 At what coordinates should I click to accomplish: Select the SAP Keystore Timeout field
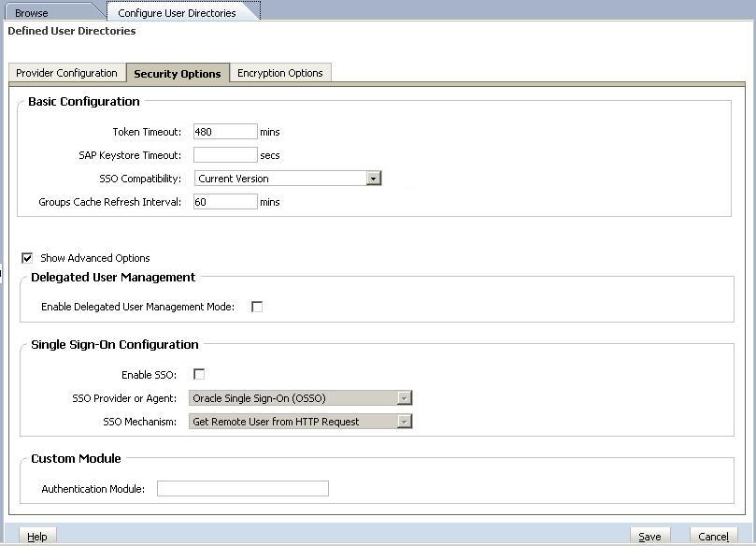pos(224,154)
